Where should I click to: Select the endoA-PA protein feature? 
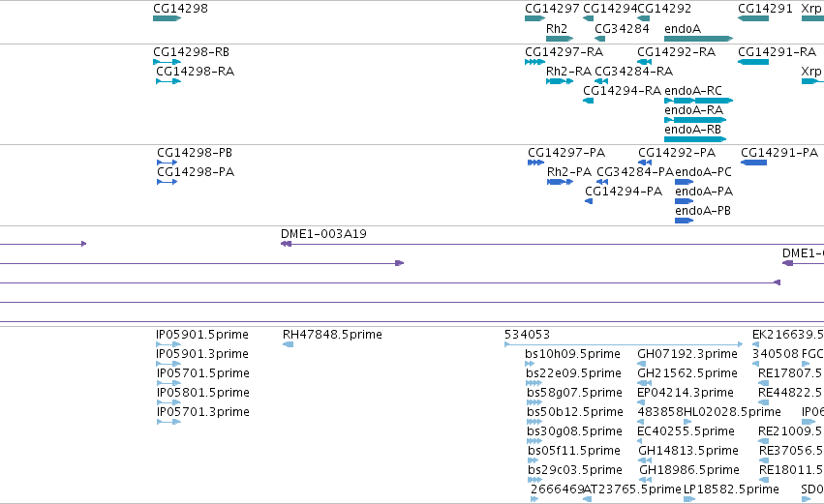point(685,201)
